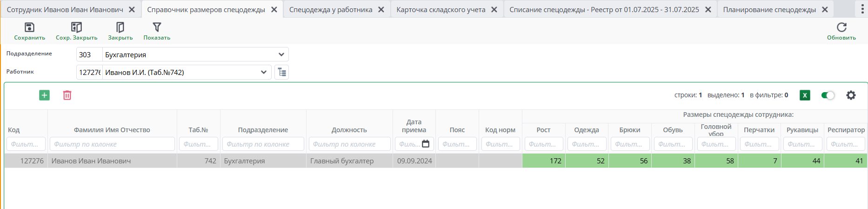Select the Рост cell with value 172
Image resolution: width=868 pixels, height=209 pixels.
543,161
